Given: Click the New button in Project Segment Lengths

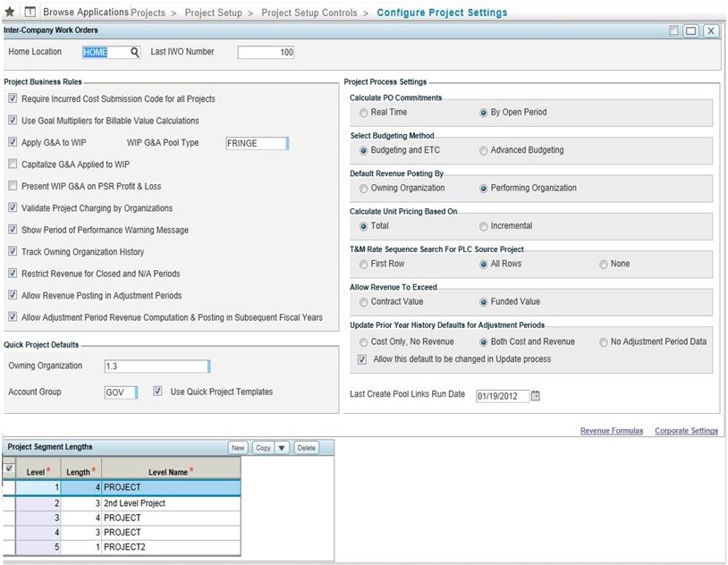Looking at the screenshot, I should (x=237, y=448).
